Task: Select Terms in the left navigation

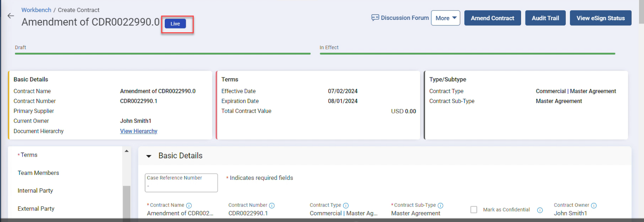Action: click(29, 155)
